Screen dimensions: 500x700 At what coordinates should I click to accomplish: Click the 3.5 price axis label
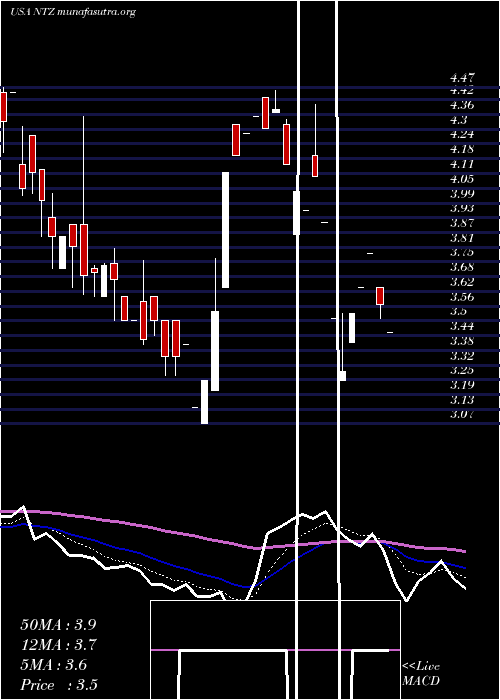click(459, 311)
